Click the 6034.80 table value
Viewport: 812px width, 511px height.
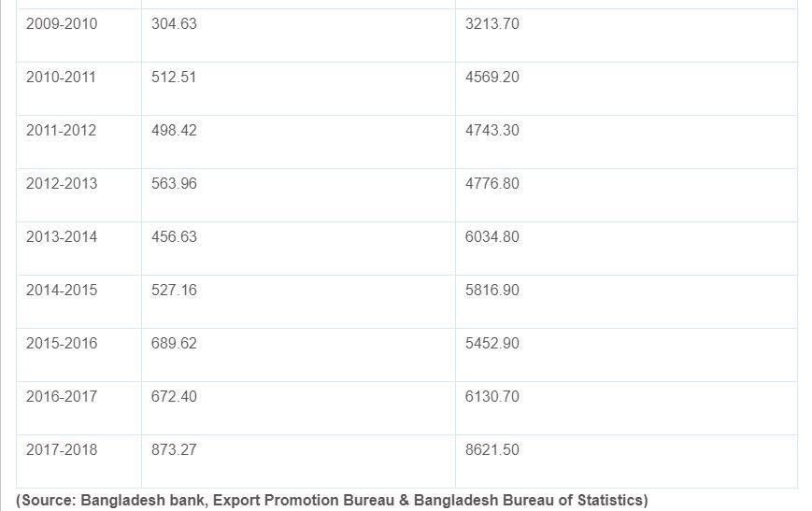[x=491, y=236]
